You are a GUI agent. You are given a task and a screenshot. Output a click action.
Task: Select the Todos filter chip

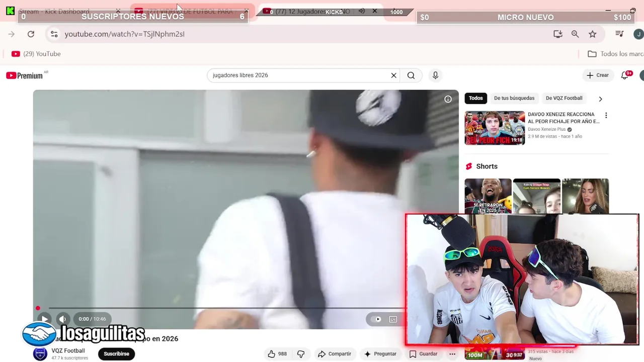tap(475, 98)
